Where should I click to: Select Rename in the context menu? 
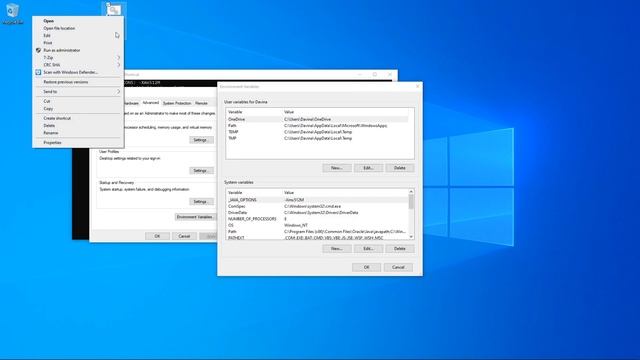tap(78, 133)
